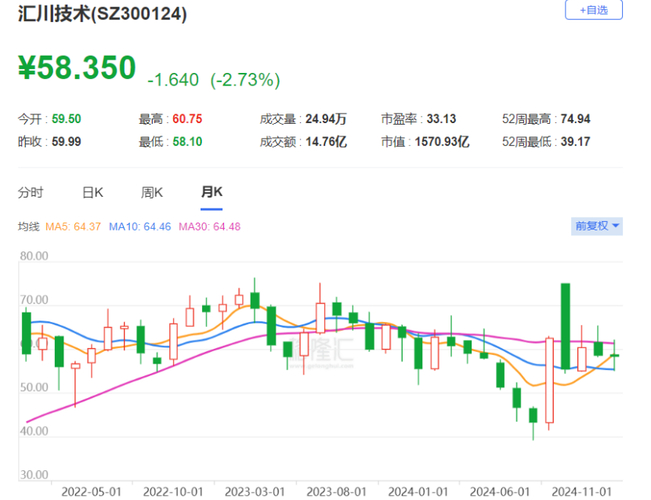Image resolution: width=651 pixels, height=500 pixels.
Task: Switch to 分时 chart tab
Action: coord(30,192)
